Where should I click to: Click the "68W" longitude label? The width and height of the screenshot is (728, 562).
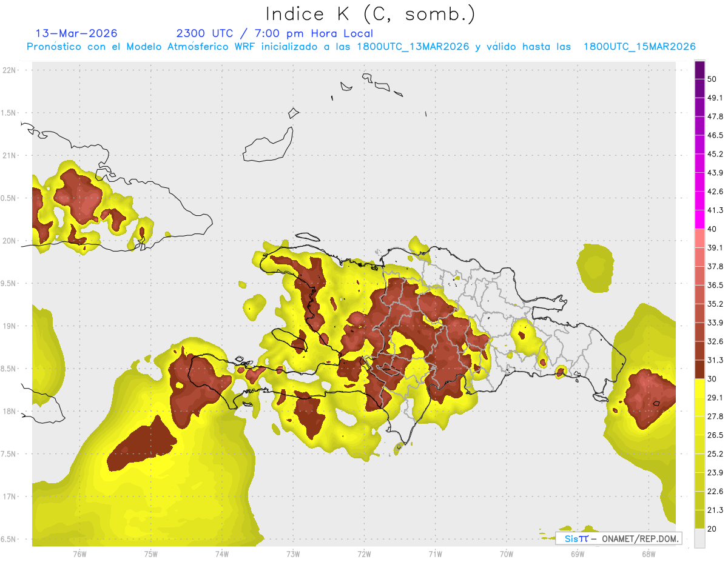(x=649, y=554)
